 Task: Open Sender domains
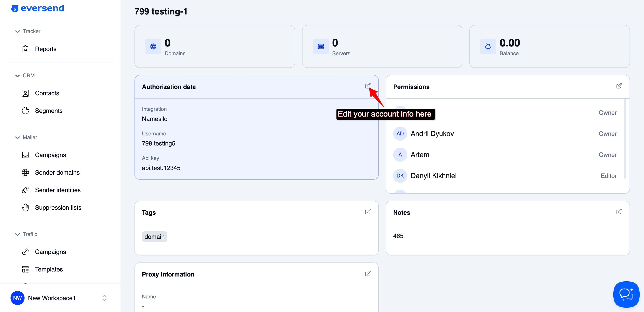coord(57,172)
